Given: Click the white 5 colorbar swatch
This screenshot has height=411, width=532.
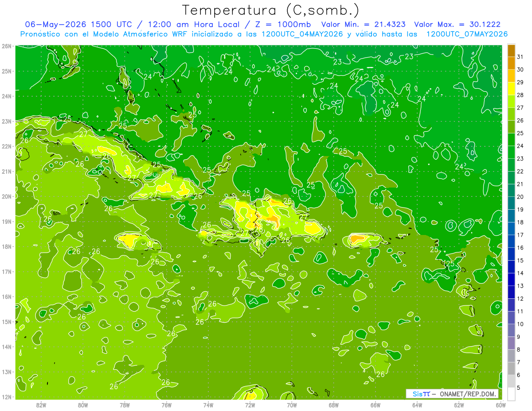Looking at the screenshot, I should click(511, 394).
